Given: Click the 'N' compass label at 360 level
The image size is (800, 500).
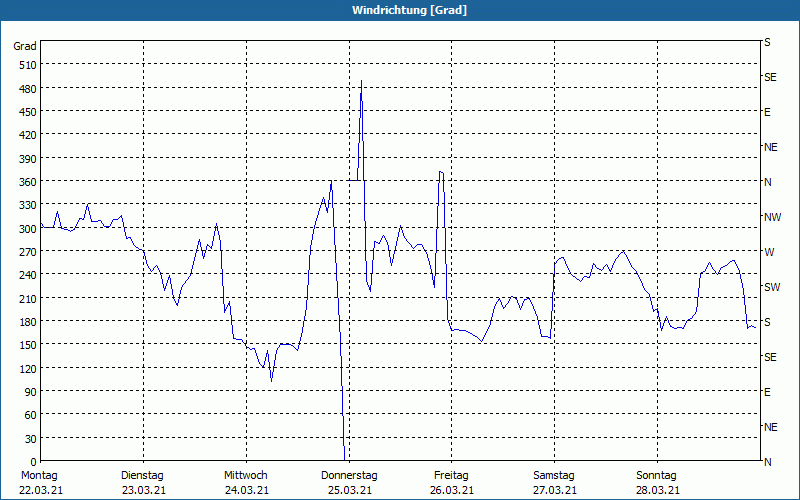Looking at the screenshot, I should (x=768, y=182).
